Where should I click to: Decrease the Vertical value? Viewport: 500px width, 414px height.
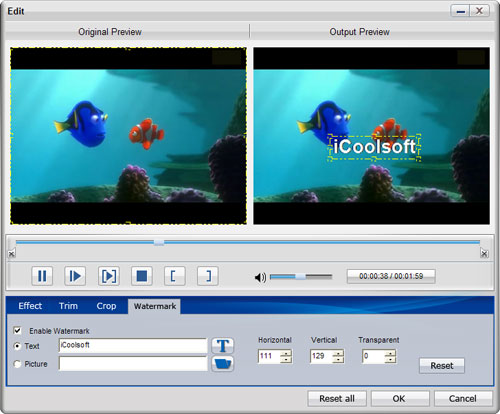[x=338, y=359]
